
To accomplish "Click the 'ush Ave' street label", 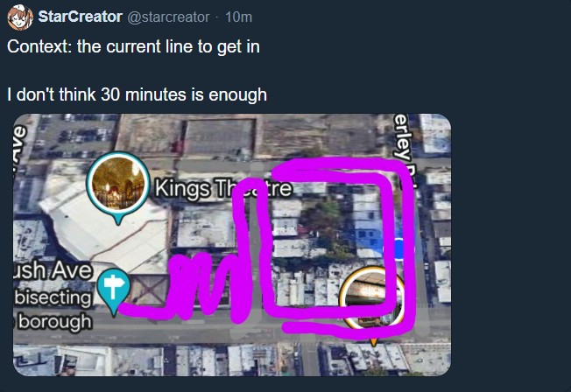I will click(53, 270).
